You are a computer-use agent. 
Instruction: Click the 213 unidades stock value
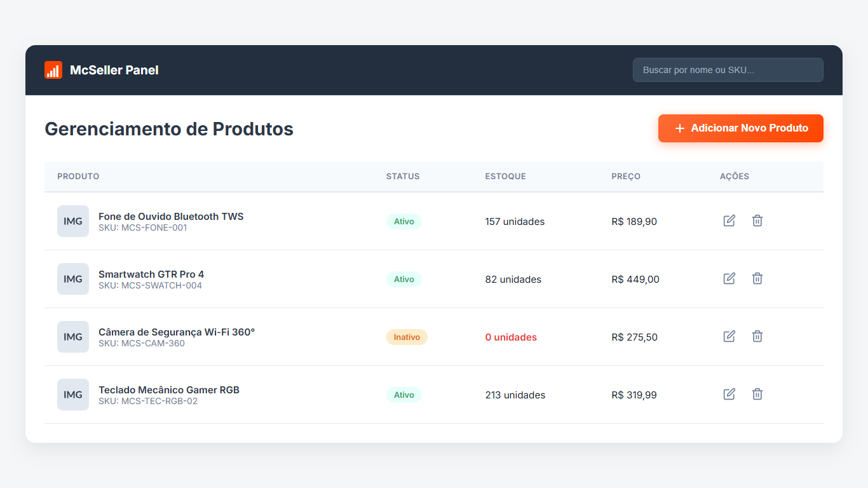515,395
